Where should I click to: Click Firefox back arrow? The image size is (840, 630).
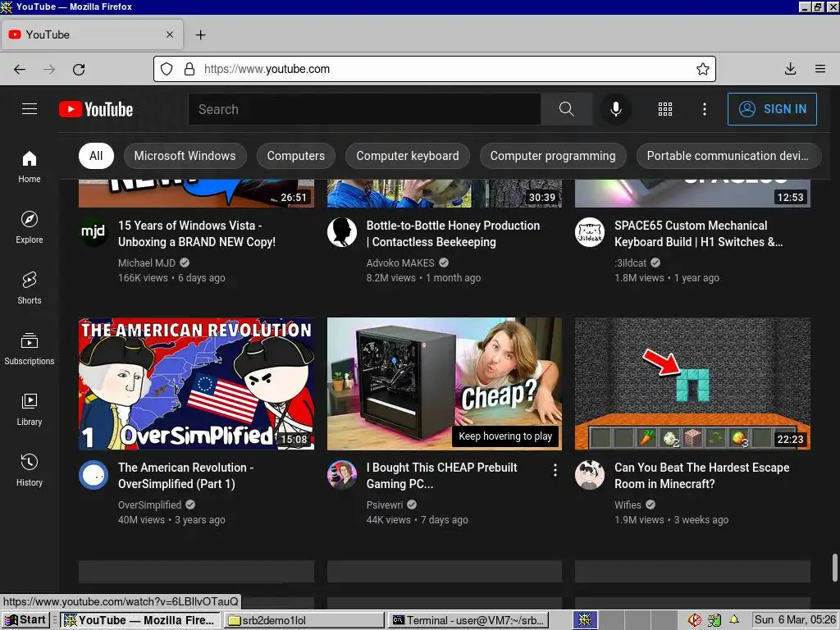20,69
